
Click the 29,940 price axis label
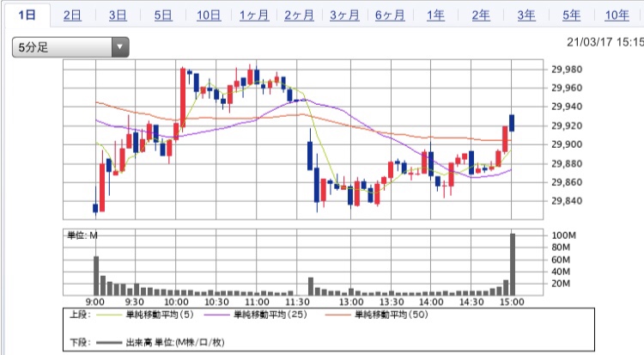[567, 107]
